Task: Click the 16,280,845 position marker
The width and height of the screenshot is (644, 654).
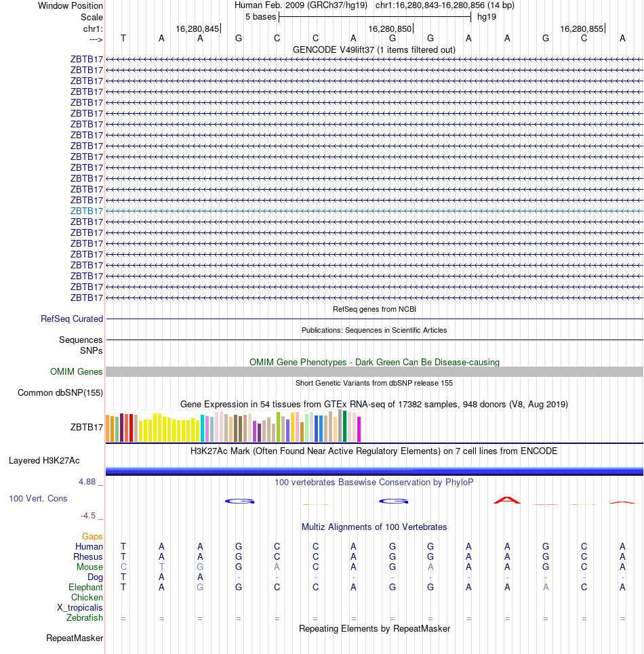Action: [198, 28]
